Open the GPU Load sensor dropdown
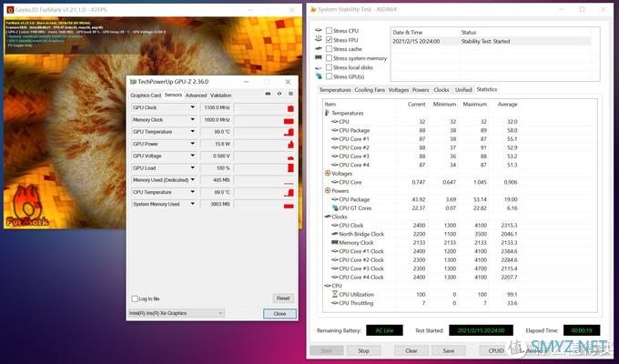This screenshot has width=619, height=364. pyautogui.click(x=193, y=167)
